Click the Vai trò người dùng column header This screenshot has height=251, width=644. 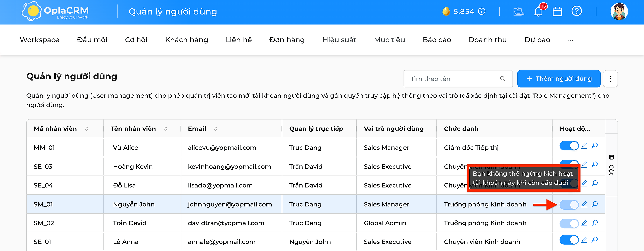(x=394, y=129)
